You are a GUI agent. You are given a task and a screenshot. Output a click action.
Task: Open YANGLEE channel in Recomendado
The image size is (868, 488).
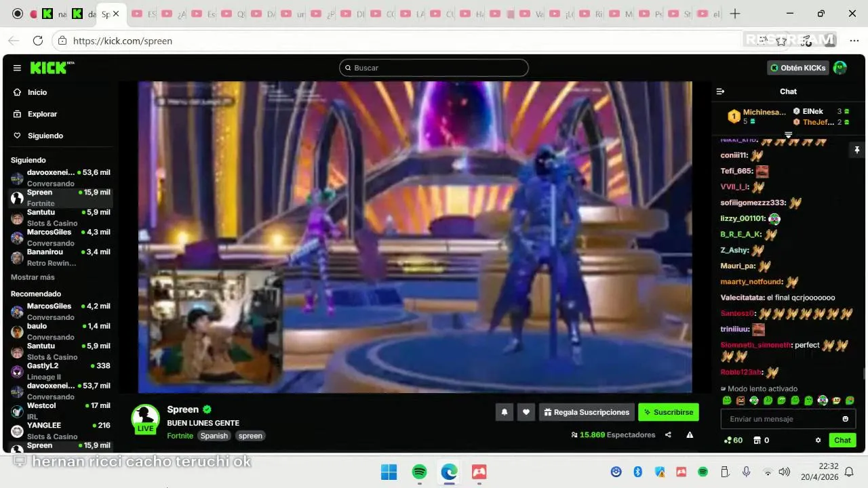coord(60,431)
